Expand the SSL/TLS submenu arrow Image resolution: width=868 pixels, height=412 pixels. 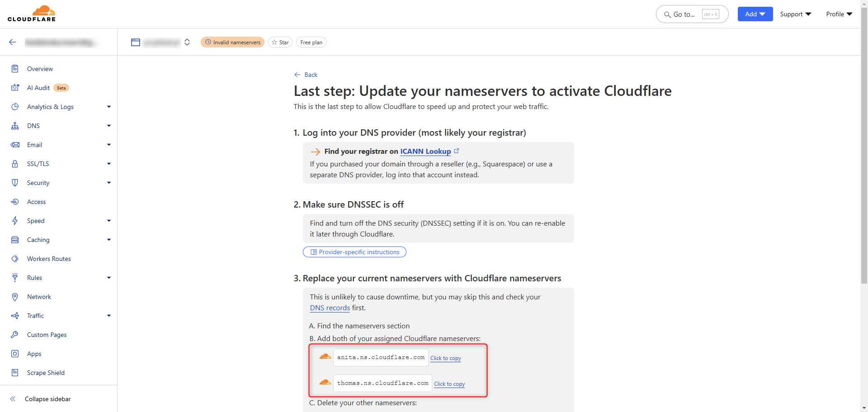109,164
